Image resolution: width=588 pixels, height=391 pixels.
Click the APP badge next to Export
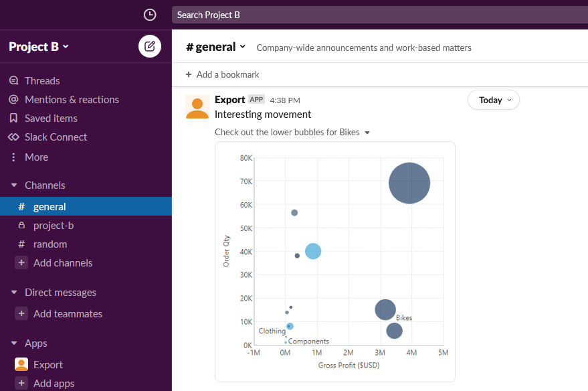[256, 99]
